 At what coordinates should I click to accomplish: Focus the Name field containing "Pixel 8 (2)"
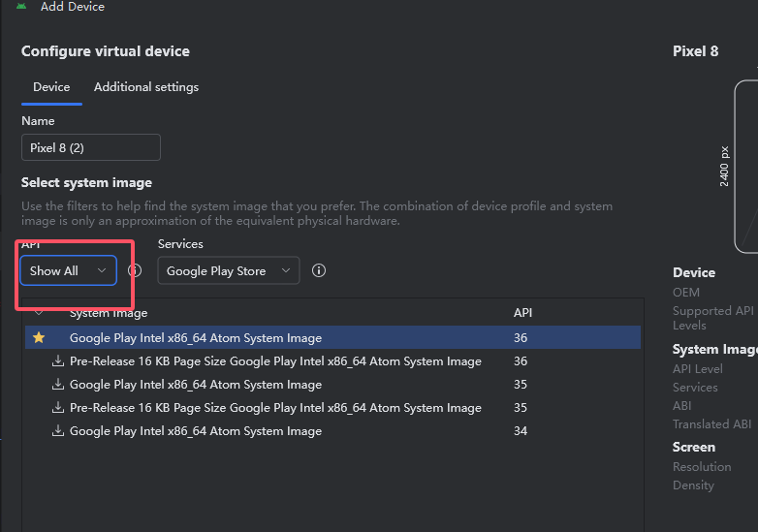tap(90, 147)
